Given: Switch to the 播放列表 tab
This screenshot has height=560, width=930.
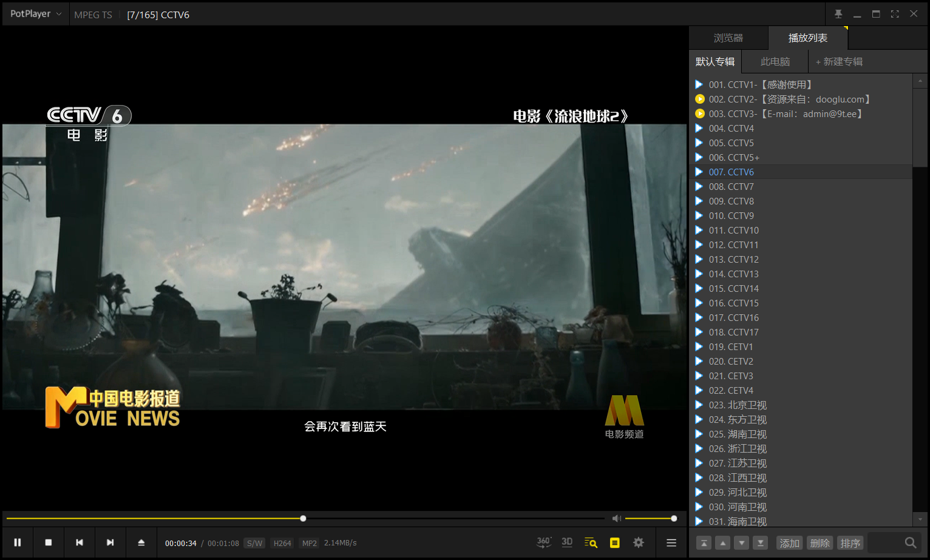Looking at the screenshot, I should click(x=808, y=38).
